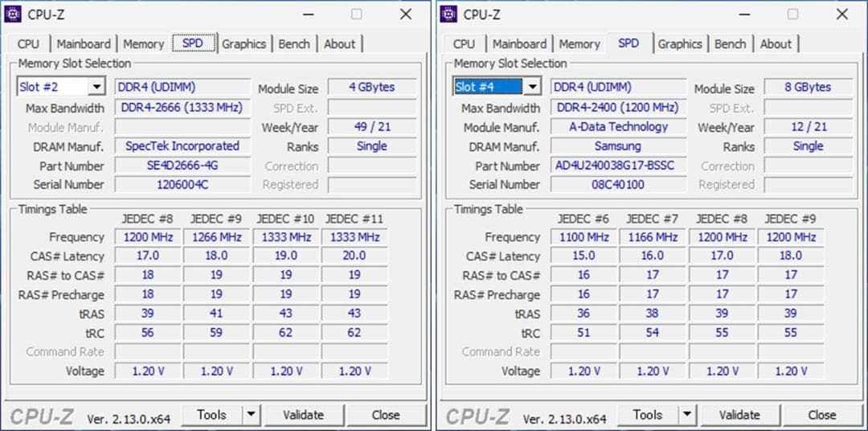Click serial number 08C40100

tap(618, 184)
